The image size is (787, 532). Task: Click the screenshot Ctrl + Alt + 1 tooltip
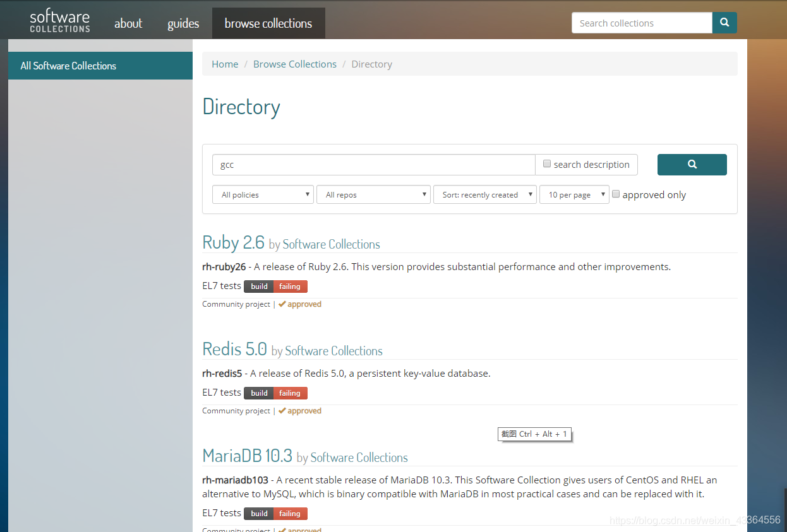[x=534, y=434]
